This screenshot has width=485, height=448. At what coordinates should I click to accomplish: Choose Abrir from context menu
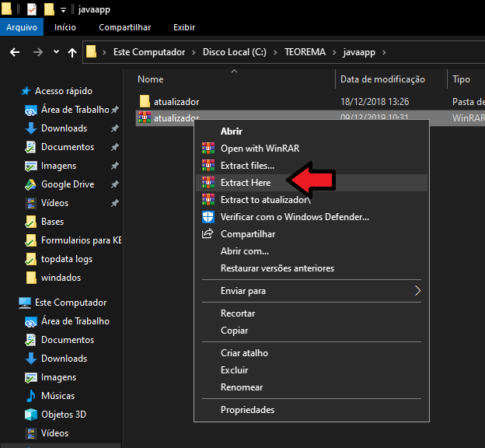pyautogui.click(x=312, y=131)
